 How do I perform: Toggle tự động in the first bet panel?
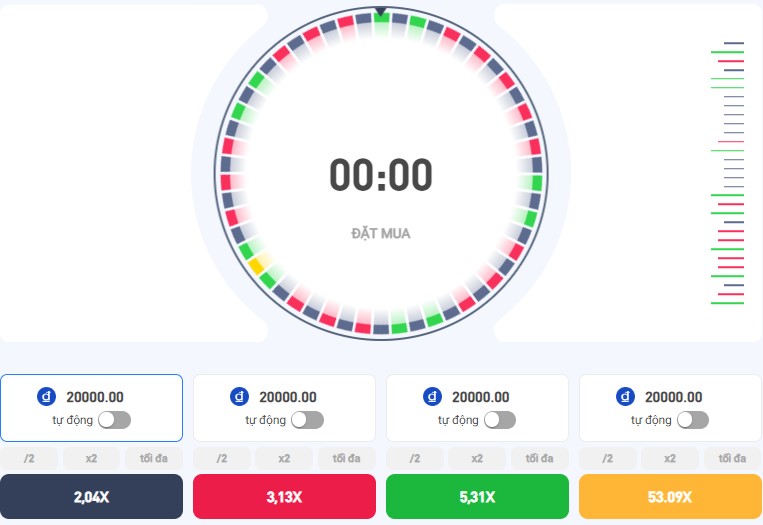point(114,420)
